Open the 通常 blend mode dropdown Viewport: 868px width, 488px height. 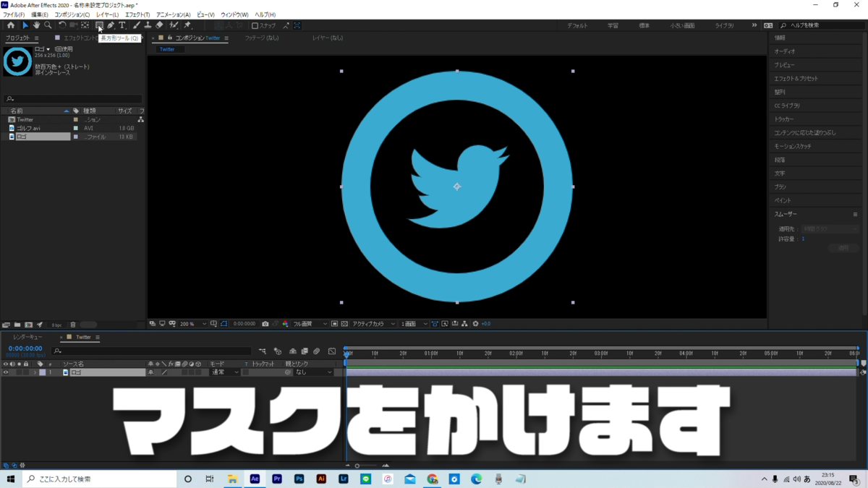pyautogui.click(x=225, y=372)
